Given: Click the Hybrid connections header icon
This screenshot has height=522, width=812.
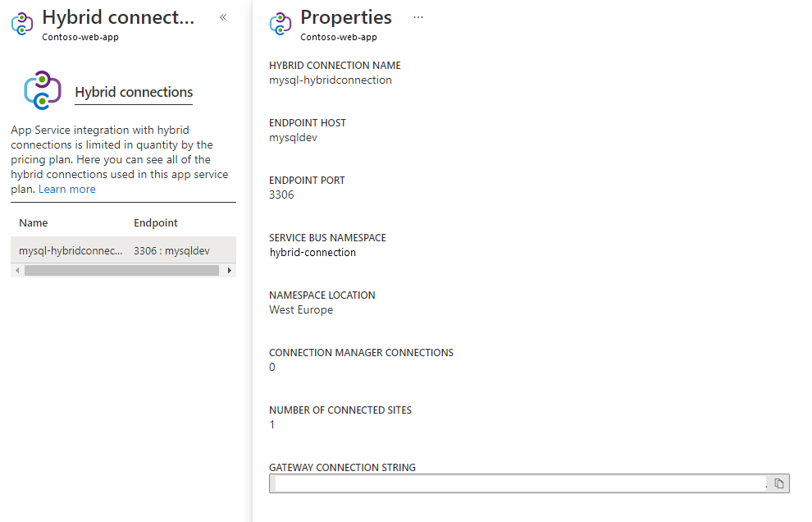Looking at the screenshot, I should click(x=22, y=24).
